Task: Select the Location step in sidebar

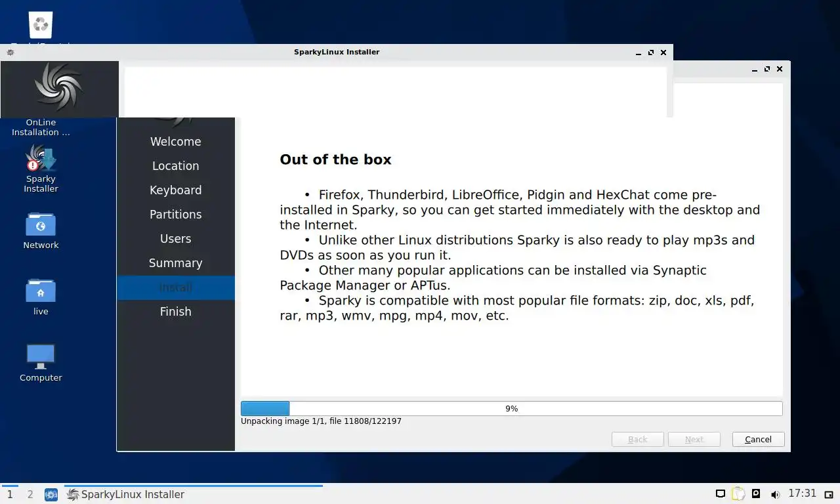Action: tap(176, 166)
